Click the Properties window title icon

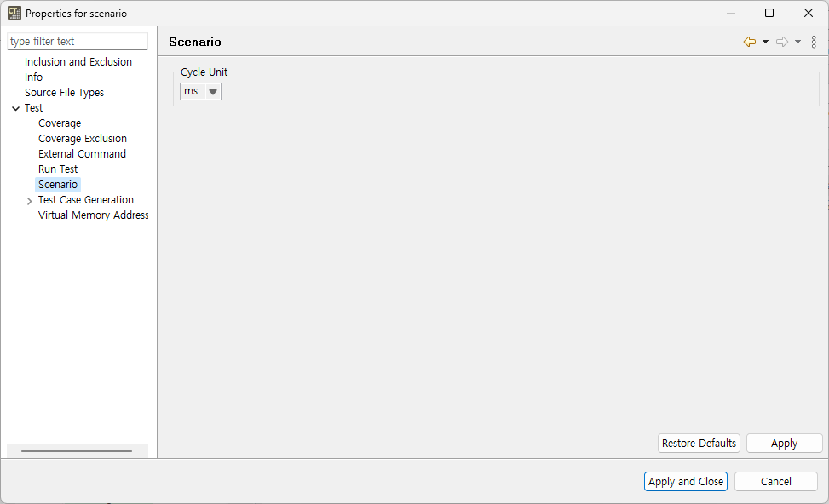(x=14, y=13)
